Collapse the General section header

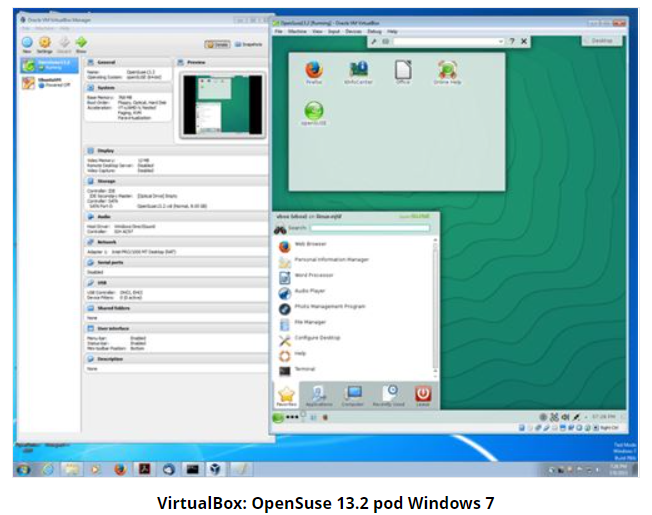(x=107, y=61)
